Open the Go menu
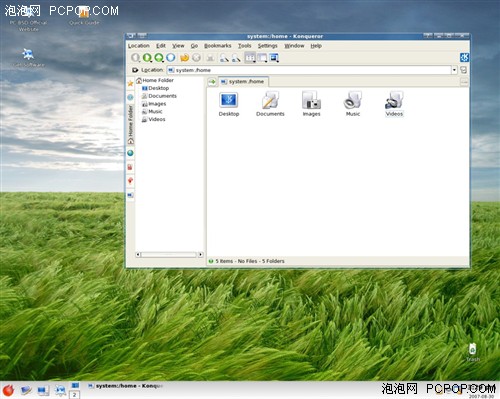Viewport: 500px width, 399px height. (x=194, y=46)
